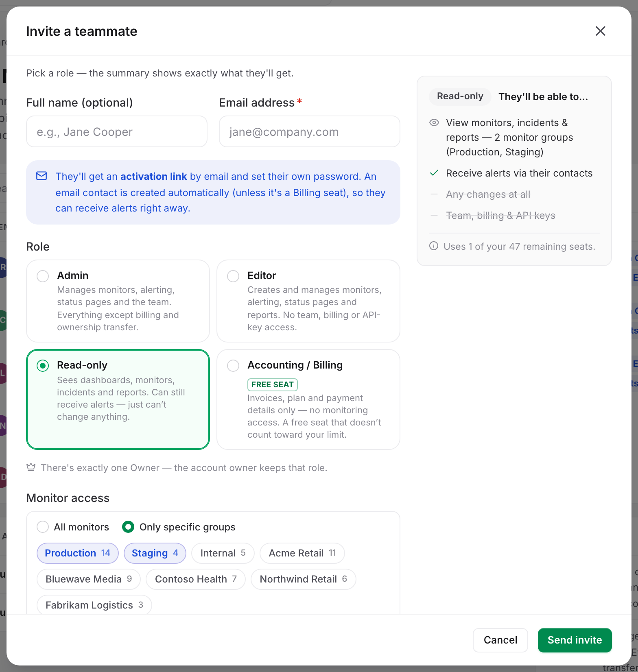Choose Only specific groups access
The image size is (638, 672).
[x=179, y=527]
